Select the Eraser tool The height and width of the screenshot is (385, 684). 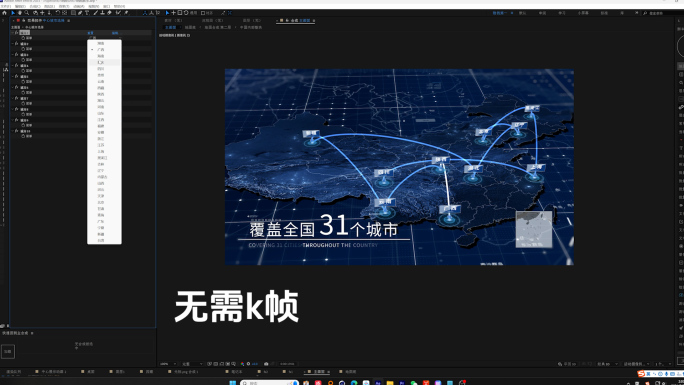click(x=109, y=13)
